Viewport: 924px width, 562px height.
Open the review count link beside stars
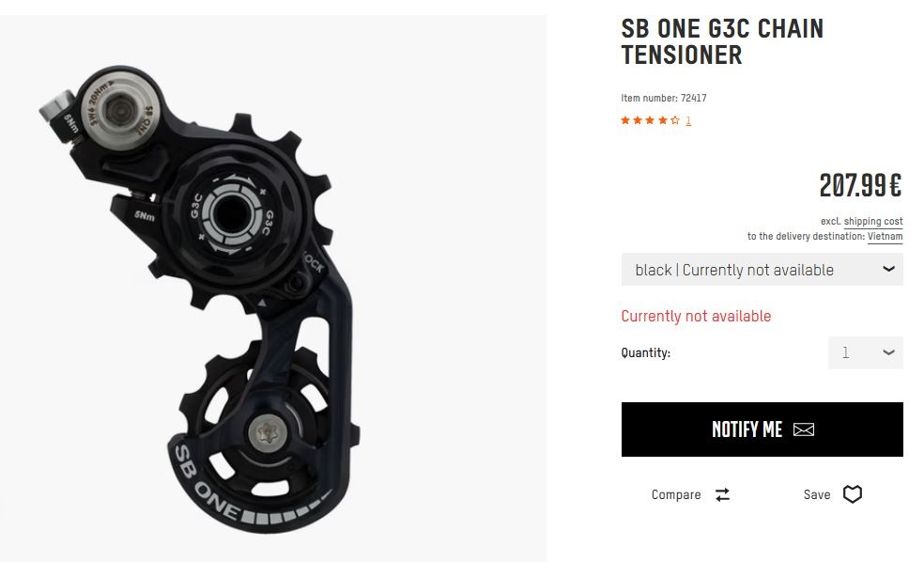[687, 121]
